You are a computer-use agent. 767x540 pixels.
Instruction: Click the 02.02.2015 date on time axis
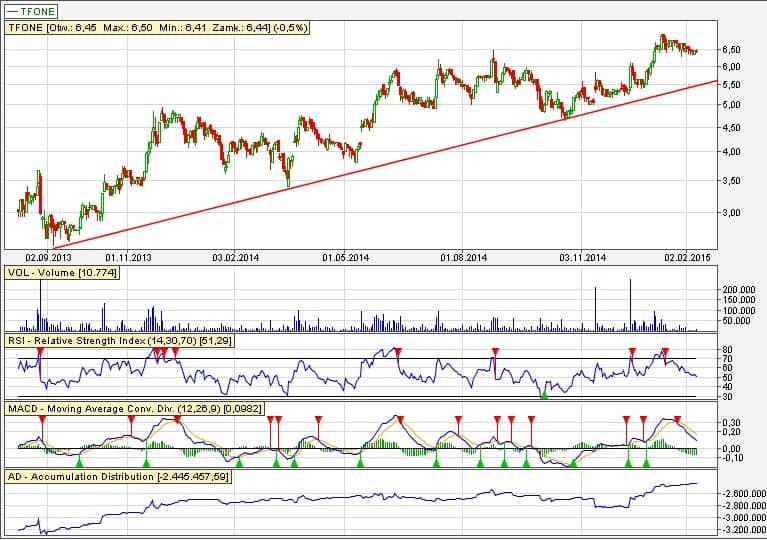[x=686, y=258]
